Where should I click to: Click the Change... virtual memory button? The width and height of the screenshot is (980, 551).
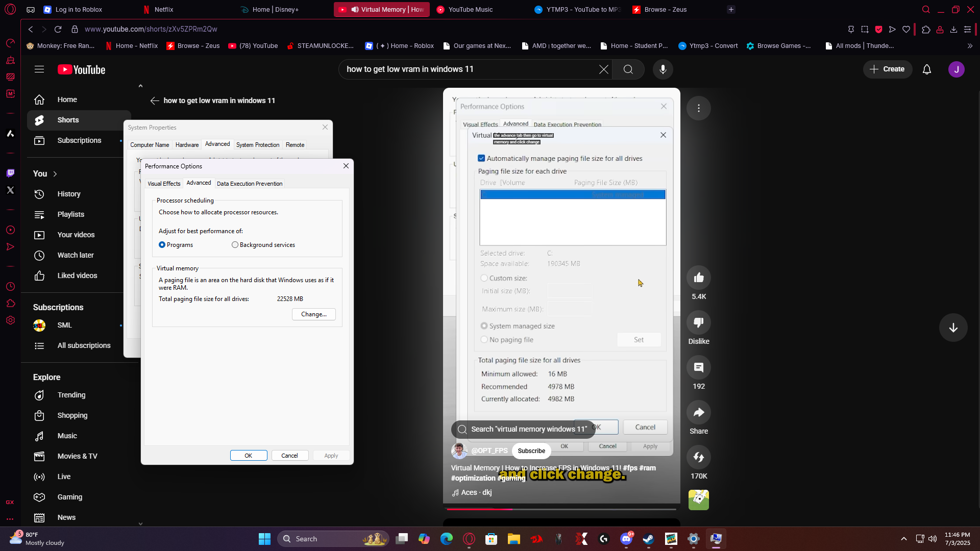(x=313, y=314)
